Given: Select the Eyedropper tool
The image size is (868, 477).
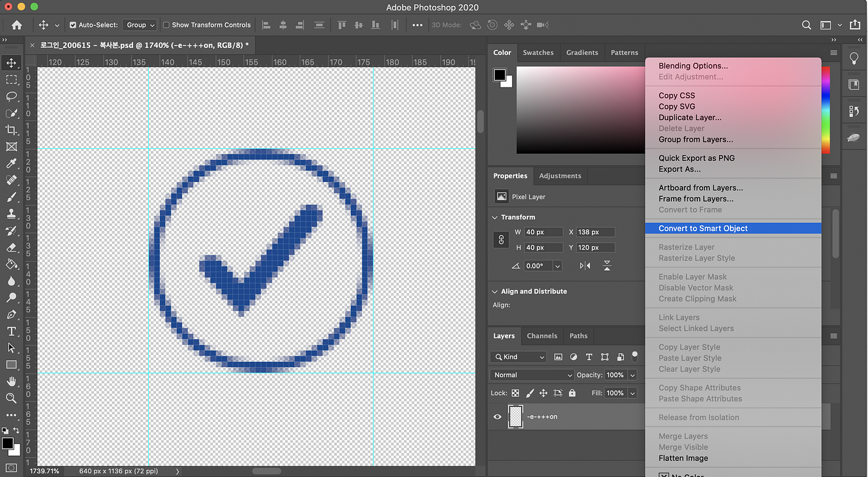Looking at the screenshot, I should [12, 164].
